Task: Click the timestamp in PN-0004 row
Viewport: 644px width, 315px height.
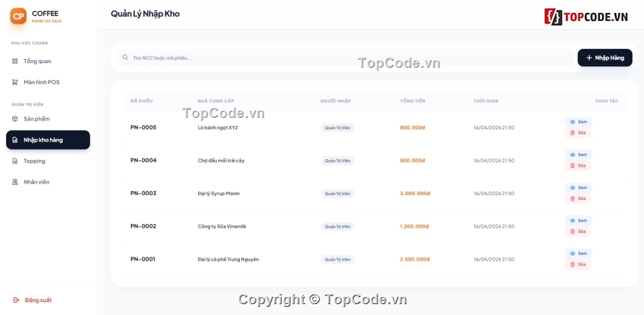Action: click(494, 161)
